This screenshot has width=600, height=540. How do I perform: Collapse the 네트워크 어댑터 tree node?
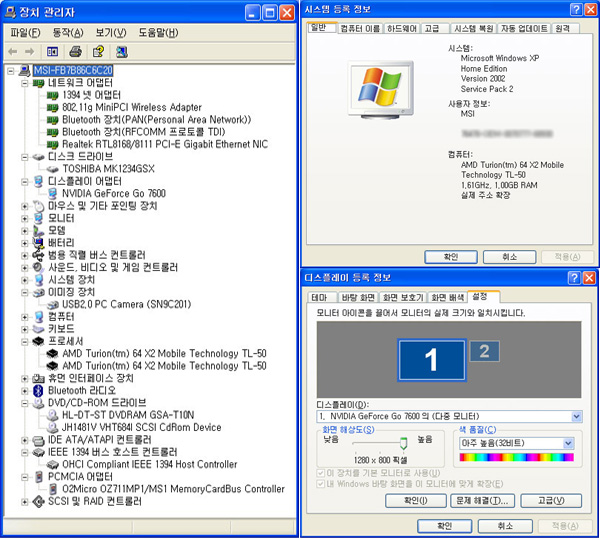[25, 83]
